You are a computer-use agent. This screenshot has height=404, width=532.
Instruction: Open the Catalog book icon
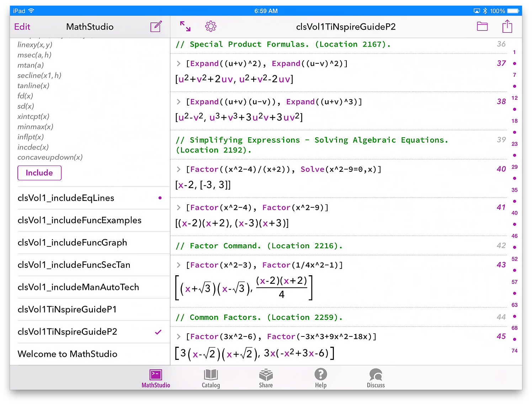pos(211,378)
